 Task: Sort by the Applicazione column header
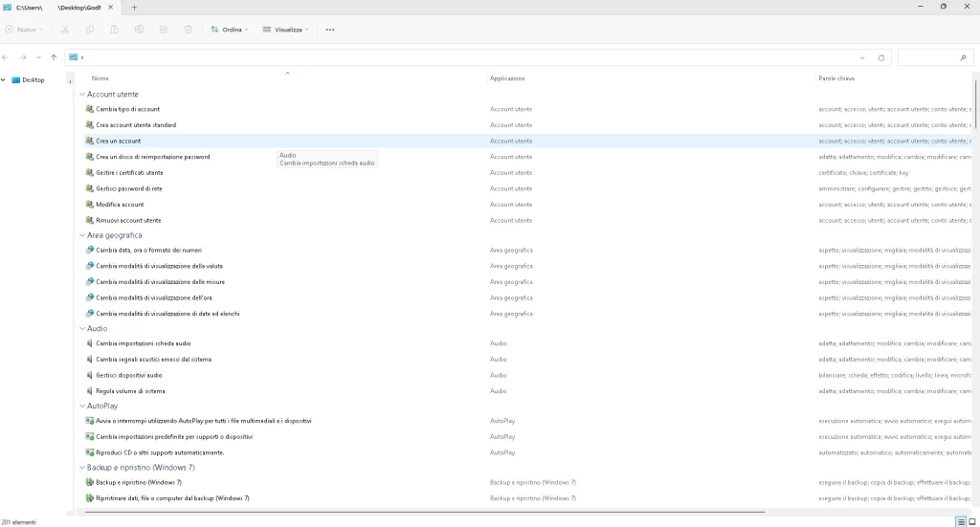[x=507, y=78]
